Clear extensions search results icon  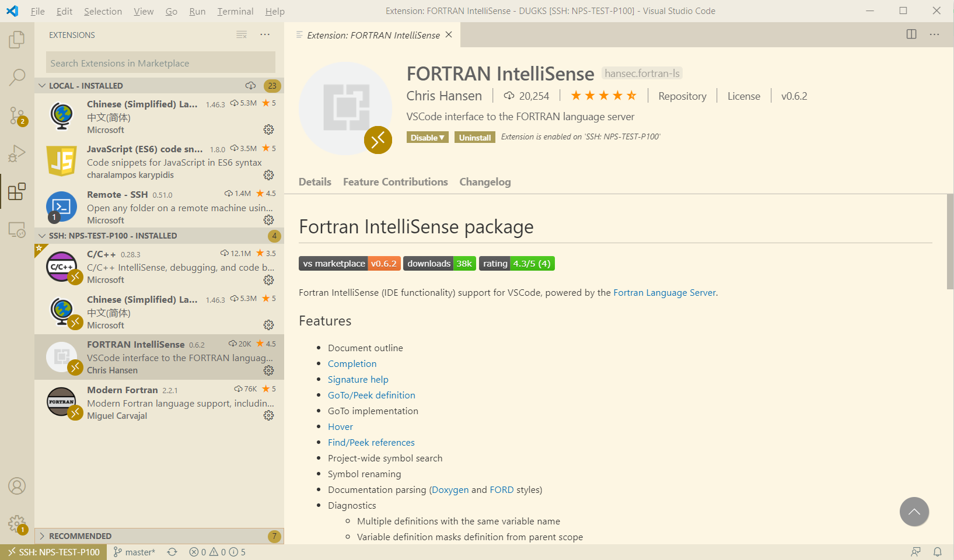[x=242, y=35]
